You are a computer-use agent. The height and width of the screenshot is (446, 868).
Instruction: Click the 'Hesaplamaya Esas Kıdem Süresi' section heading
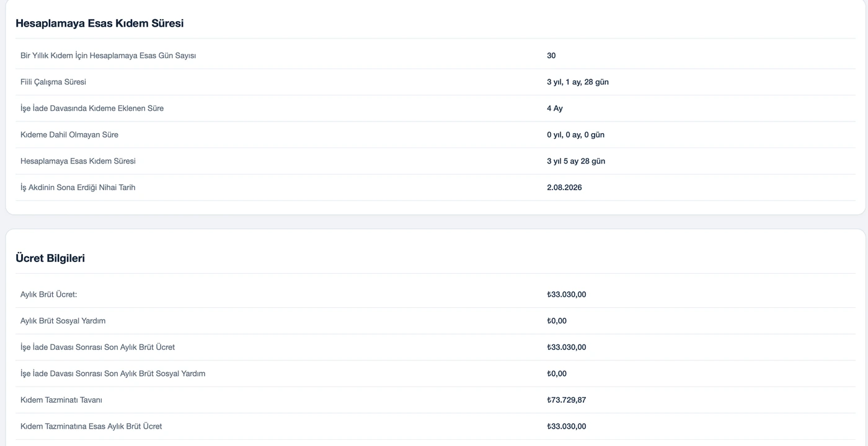99,24
